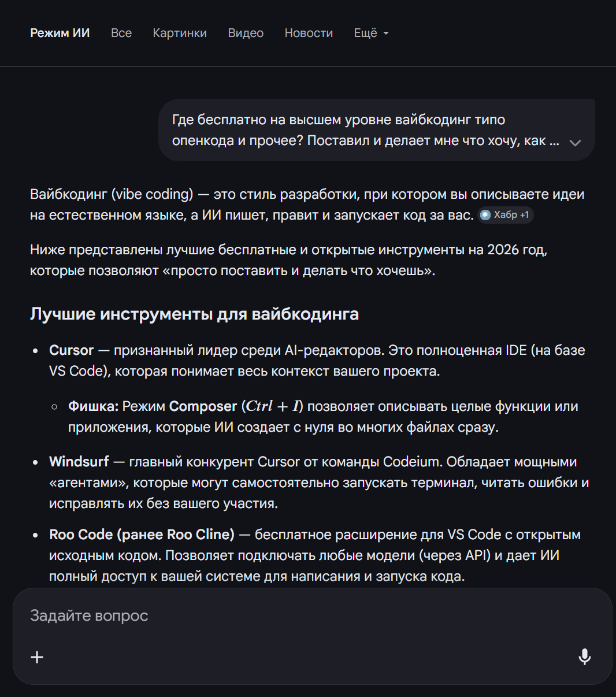Viewport: 616px width, 697px height.
Task: Go to the Видео tab
Action: tap(246, 34)
